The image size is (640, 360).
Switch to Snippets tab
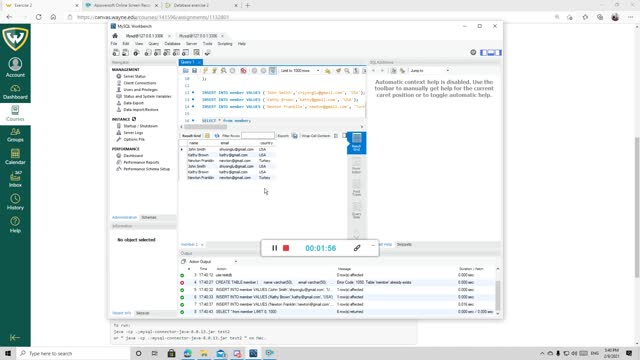pyautogui.click(x=404, y=244)
